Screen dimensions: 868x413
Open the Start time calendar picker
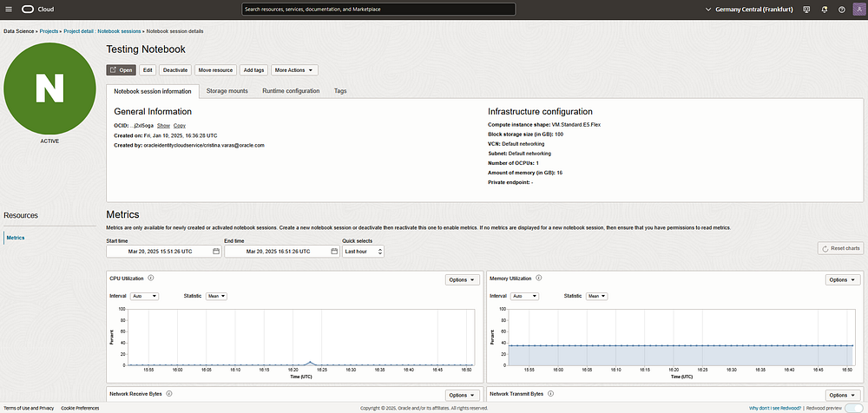[216, 252]
